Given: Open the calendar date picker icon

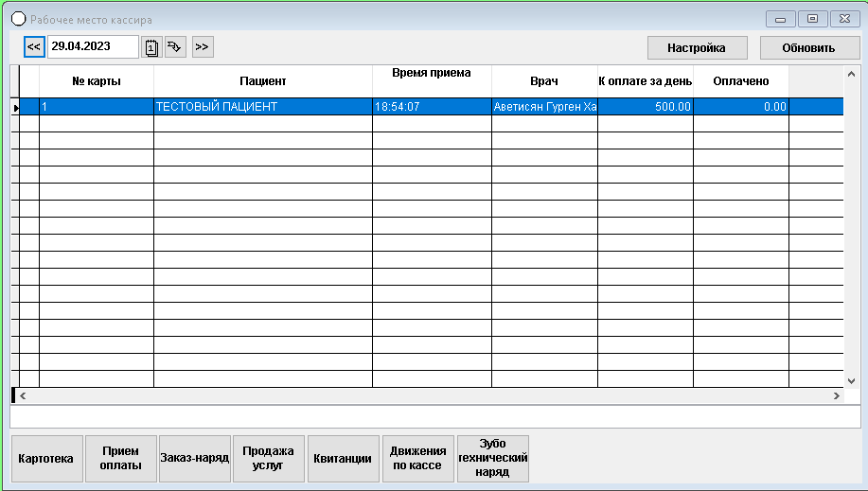Looking at the screenshot, I should [x=151, y=47].
